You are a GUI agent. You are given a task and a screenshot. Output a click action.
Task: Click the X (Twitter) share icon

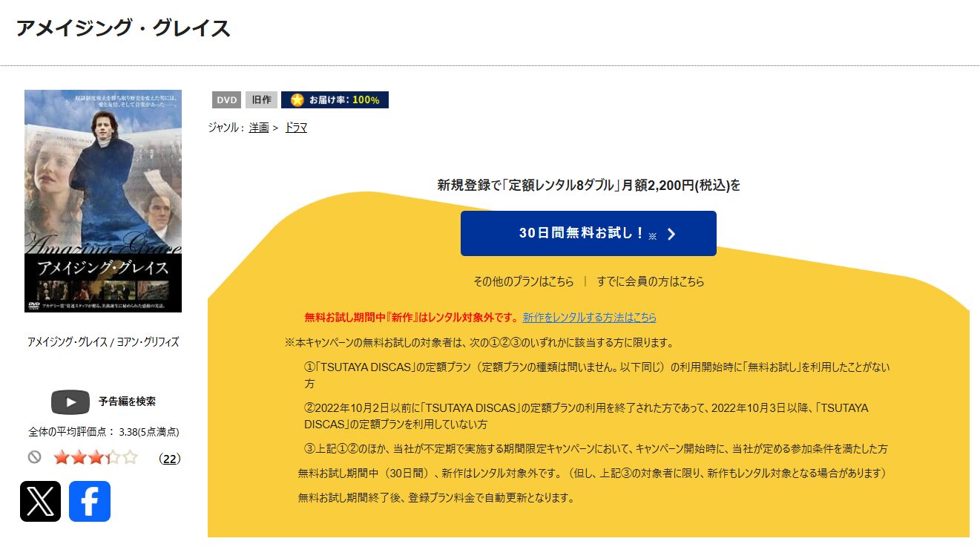(x=41, y=501)
